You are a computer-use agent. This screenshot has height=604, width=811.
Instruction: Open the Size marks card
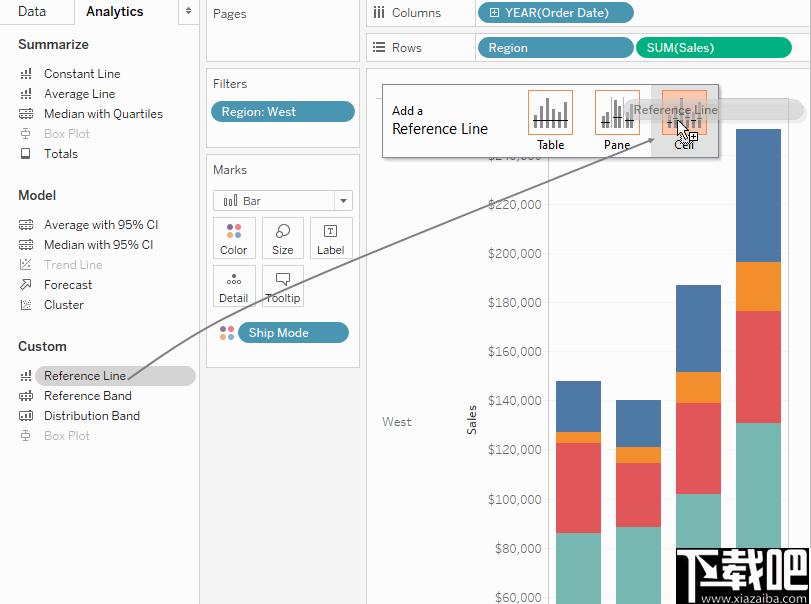tap(282, 238)
